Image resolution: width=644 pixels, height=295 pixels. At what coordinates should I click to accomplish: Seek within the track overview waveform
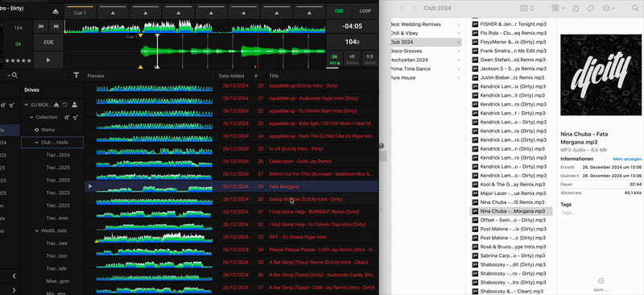(195, 27)
